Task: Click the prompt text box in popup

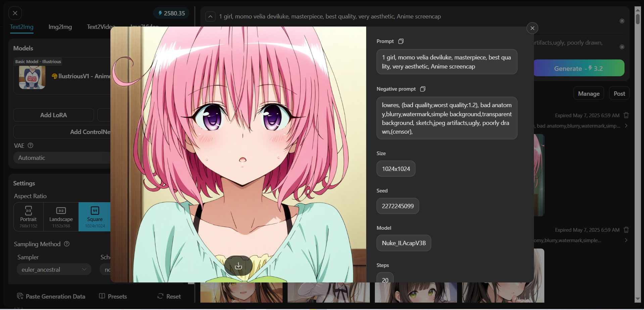Action: (x=447, y=62)
